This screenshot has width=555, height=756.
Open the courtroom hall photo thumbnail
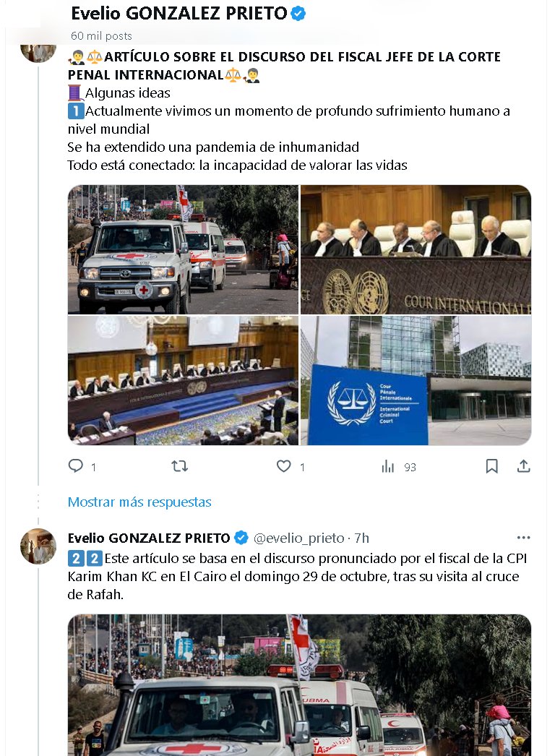tap(183, 380)
